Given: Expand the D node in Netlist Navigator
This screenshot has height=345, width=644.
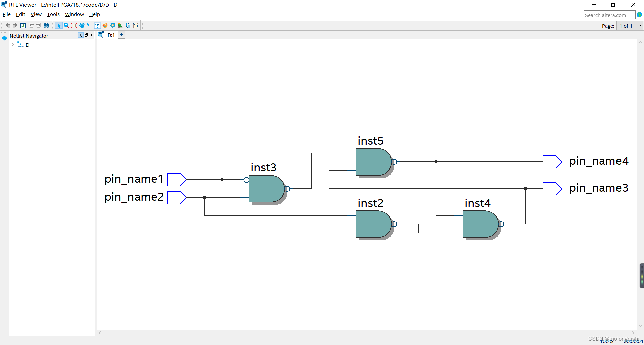Looking at the screenshot, I should click(13, 45).
